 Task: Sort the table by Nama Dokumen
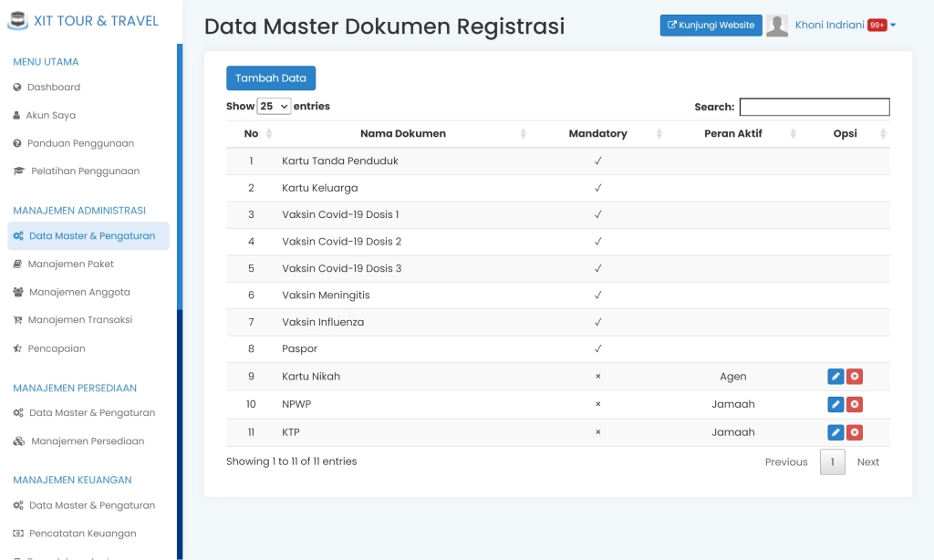click(x=403, y=133)
